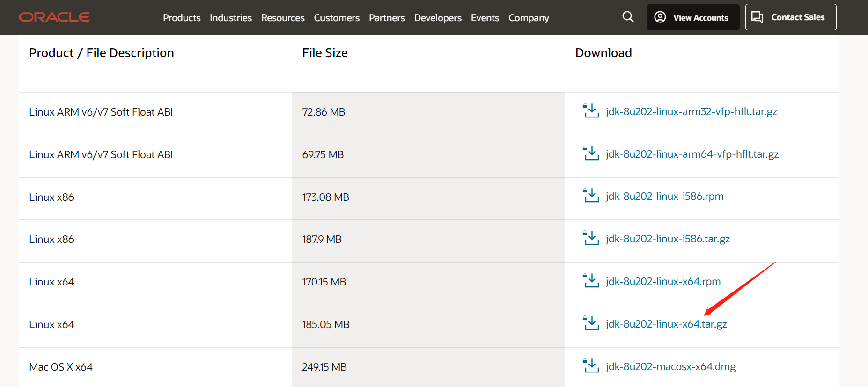
Task: Click download icon for jdk-8u202-linux-arm64-vfp-hflt.tar.gz
Action: pyautogui.click(x=591, y=153)
